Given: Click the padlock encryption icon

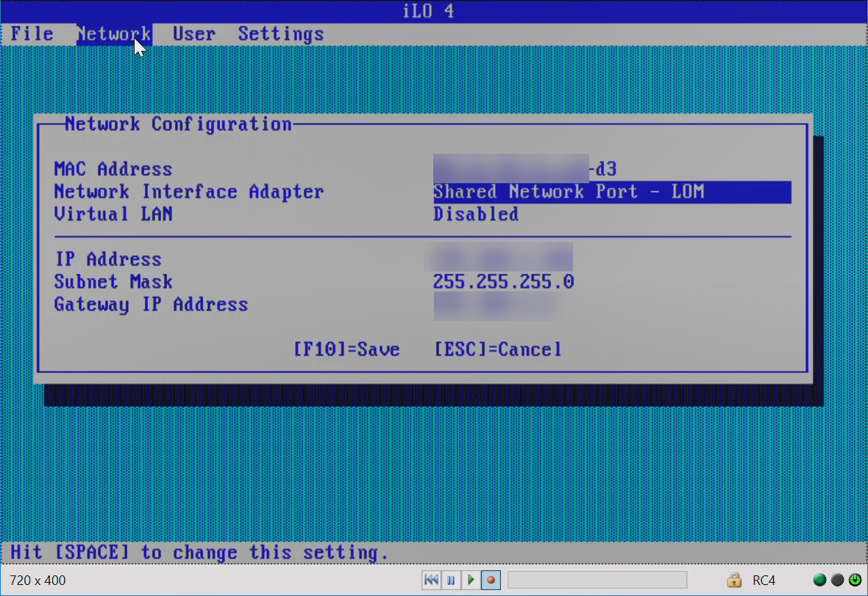Looking at the screenshot, I should point(734,580).
